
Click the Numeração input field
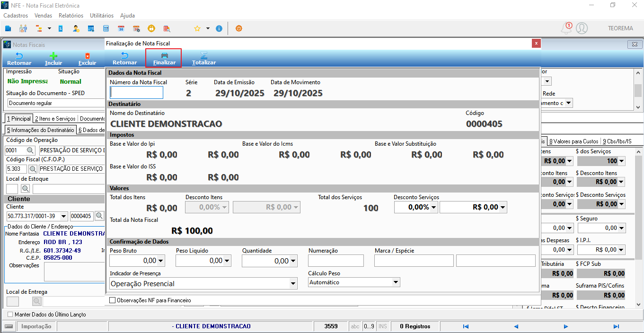pyautogui.click(x=336, y=261)
